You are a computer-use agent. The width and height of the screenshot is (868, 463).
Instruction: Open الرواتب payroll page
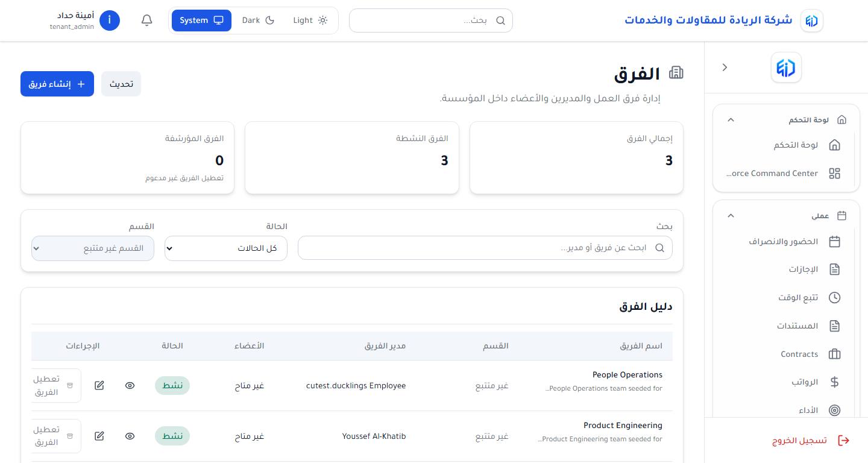pos(786,382)
